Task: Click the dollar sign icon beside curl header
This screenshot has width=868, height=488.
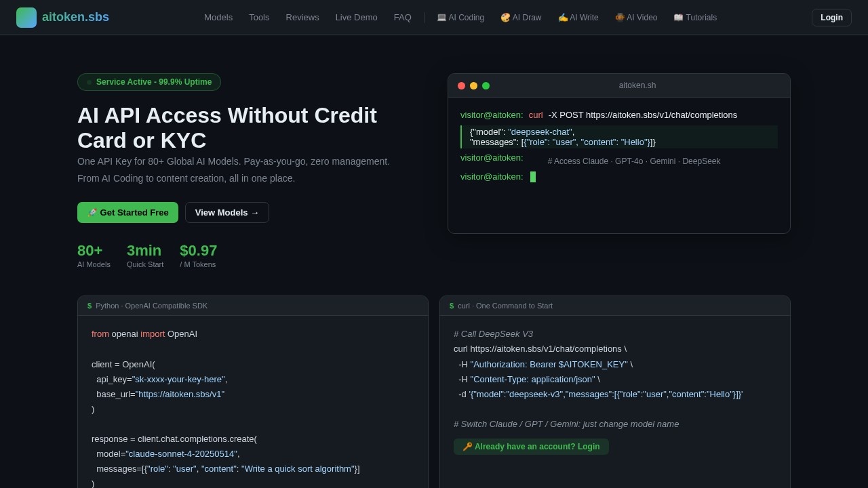Action: click(452, 306)
